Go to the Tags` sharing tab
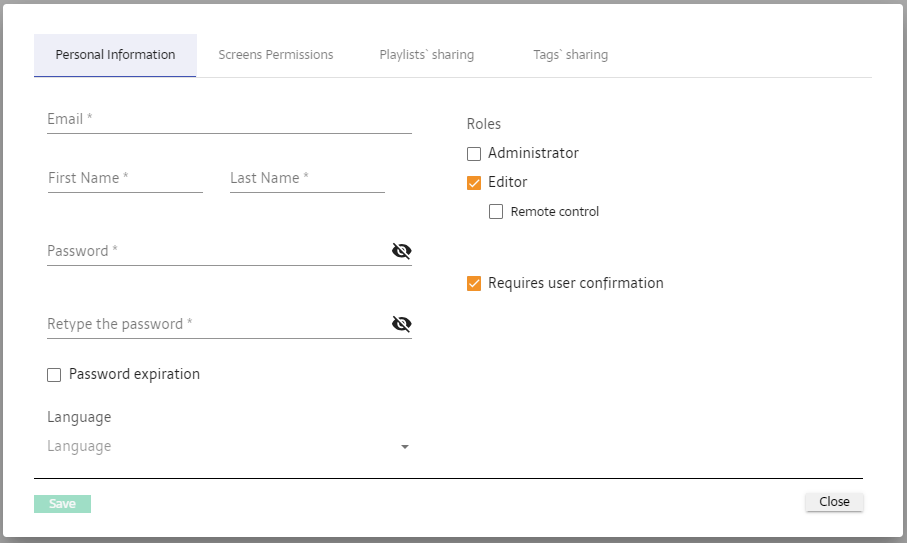This screenshot has height=543, width=907. click(x=570, y=55)
